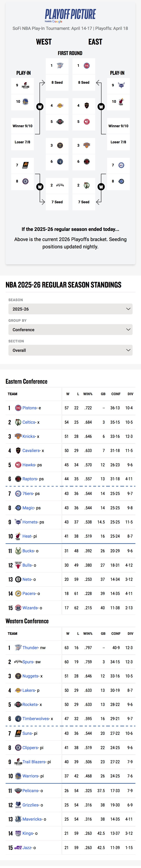Open the Season 2025-26 dropdown
The width and height of the screenshot is (141, 868).
[x=70, y=309]
